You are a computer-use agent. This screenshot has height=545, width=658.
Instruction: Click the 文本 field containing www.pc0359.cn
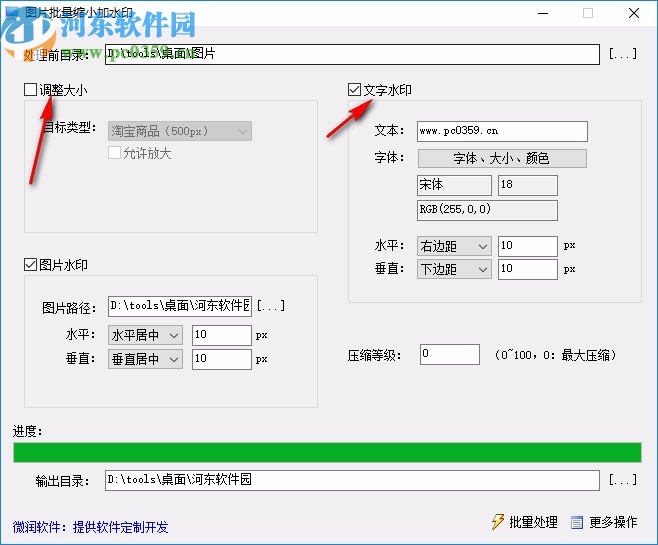(x=502, y=131)
